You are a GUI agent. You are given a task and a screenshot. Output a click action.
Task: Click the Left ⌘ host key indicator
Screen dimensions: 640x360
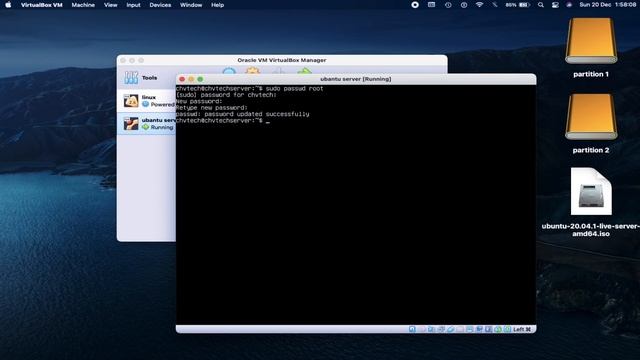pos(522,329)
